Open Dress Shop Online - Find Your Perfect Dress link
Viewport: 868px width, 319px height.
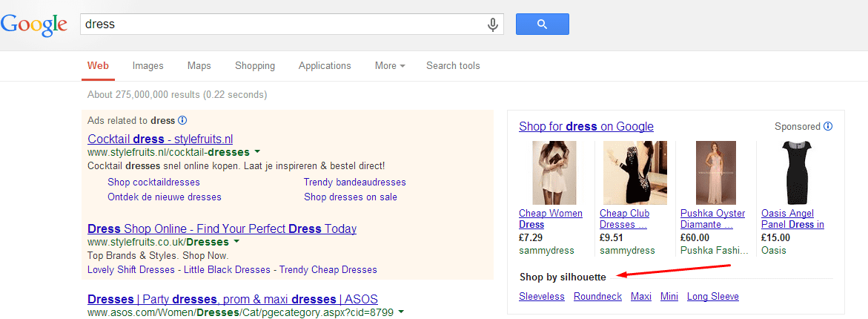222,228
